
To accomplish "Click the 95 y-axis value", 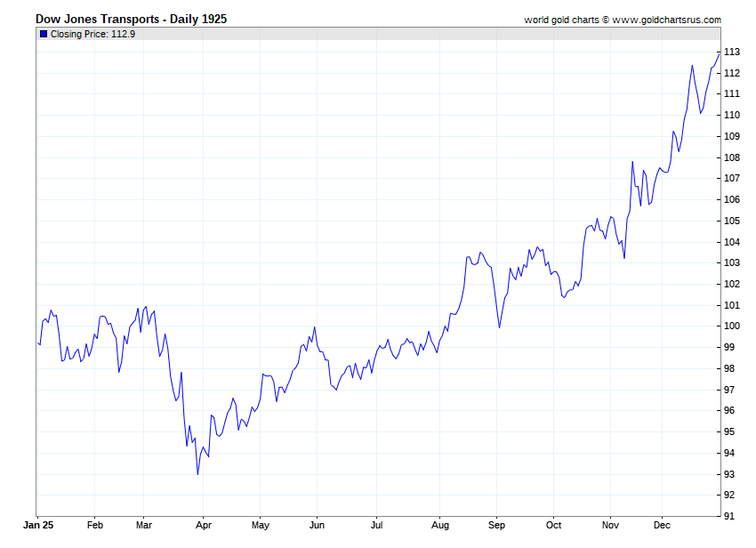I will (729, 431).
